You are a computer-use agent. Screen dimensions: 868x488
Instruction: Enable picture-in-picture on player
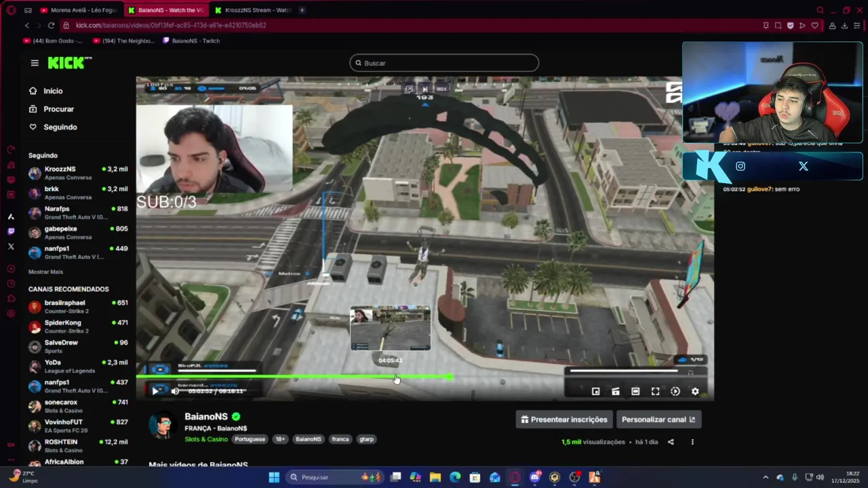[x=595, y=391]
